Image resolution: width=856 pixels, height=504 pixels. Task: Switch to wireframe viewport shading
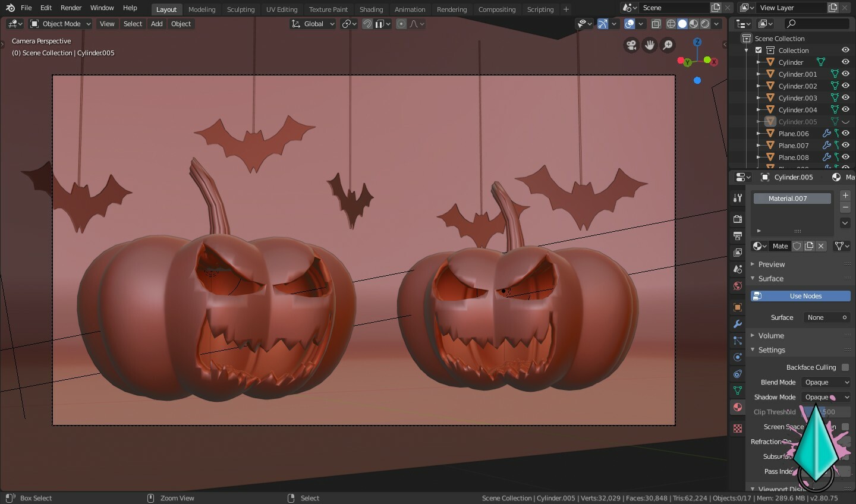(671, 24)
